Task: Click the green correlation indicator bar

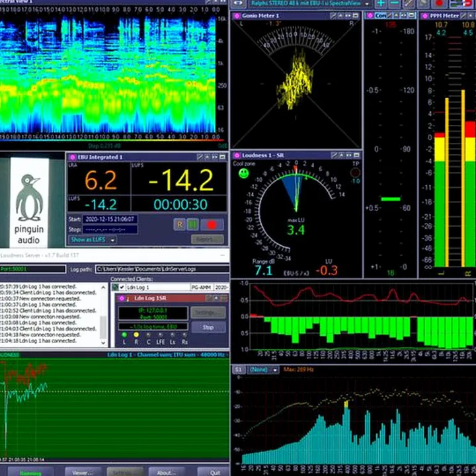Action: [391, 199]
